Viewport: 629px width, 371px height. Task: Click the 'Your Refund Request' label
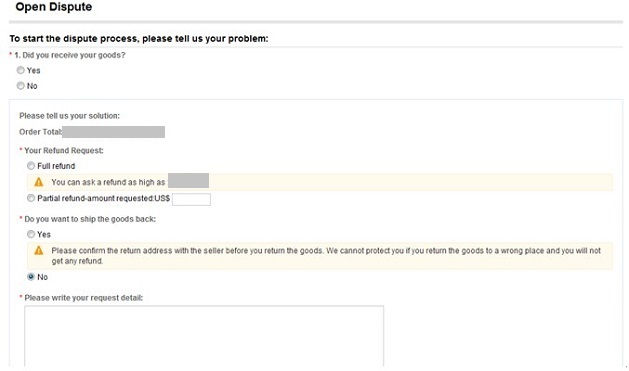coord(64,151)
